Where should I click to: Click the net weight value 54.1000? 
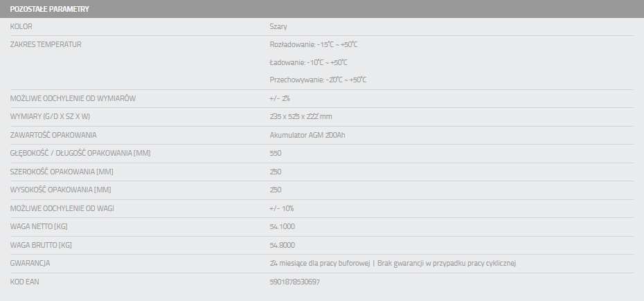[283, 226]
